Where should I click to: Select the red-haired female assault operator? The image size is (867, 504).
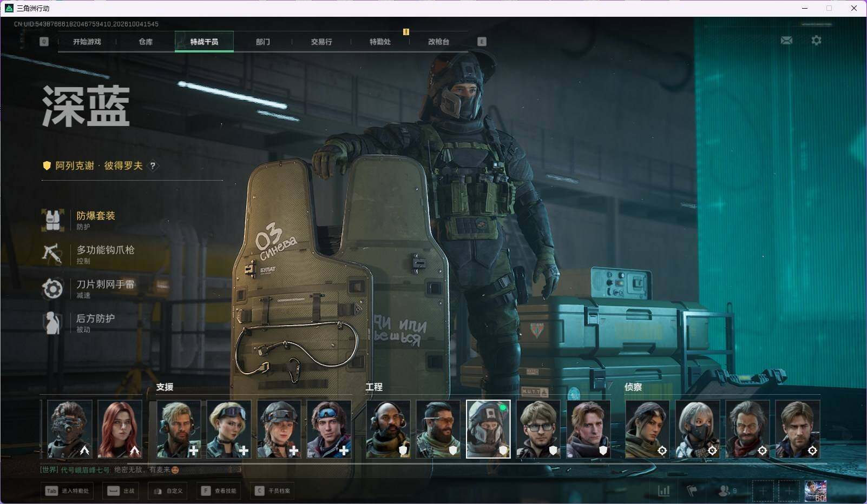tap(120, 429)
